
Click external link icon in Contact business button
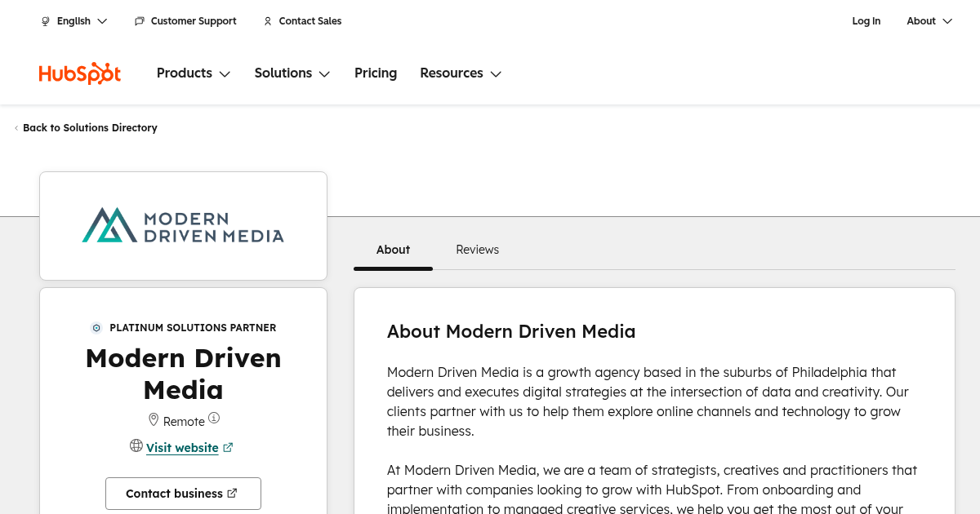coord(232,493)
